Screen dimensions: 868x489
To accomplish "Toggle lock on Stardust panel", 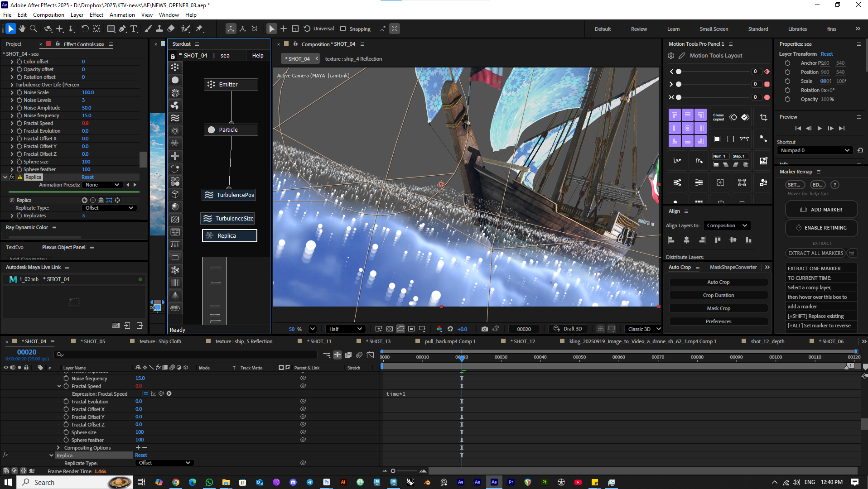I will (x=173, y=56).
